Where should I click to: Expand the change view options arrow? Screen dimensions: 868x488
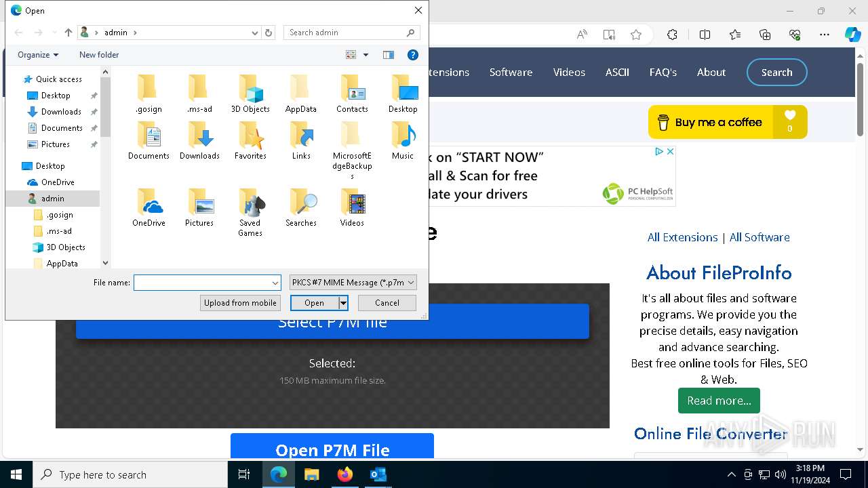[366, 55]
